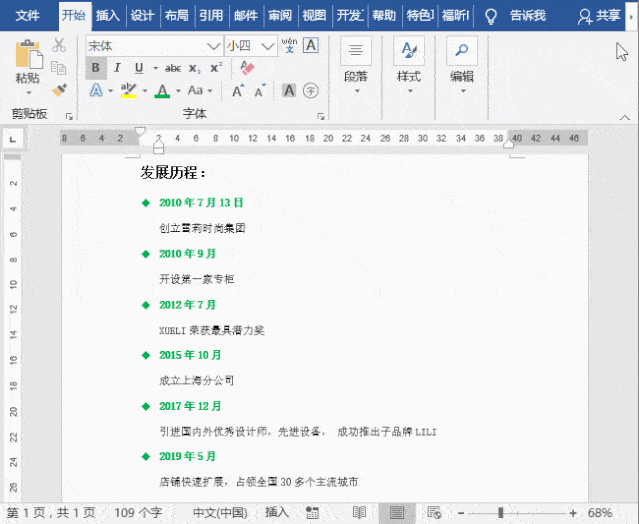Switch to 插入 insert tab
Screen dimensions: 639x524
(108, 15)
